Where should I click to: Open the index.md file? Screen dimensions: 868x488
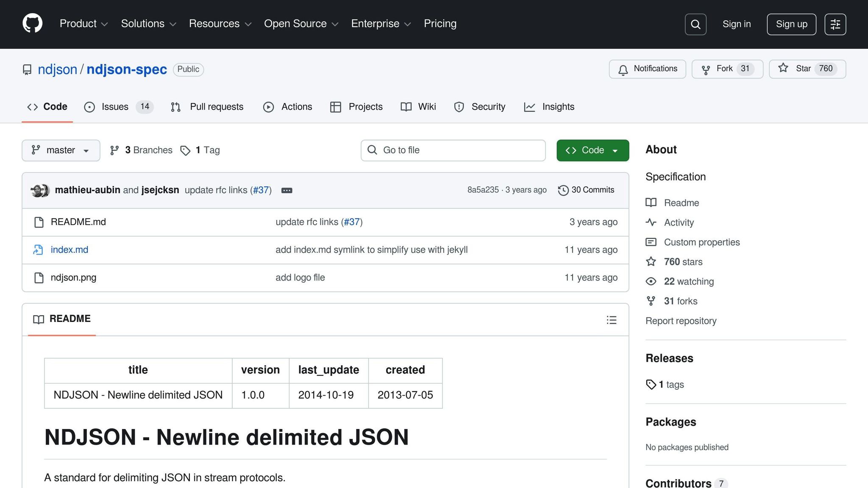tap(70, 250)
